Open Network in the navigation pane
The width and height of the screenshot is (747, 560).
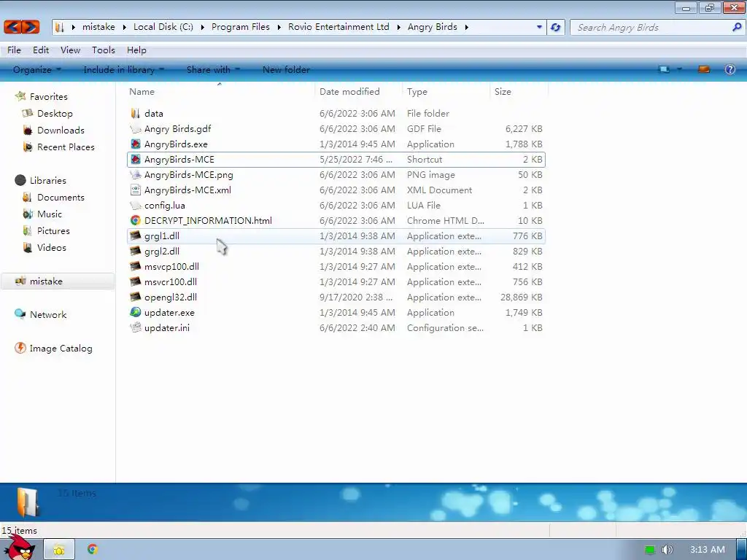[x=47, y=314]
